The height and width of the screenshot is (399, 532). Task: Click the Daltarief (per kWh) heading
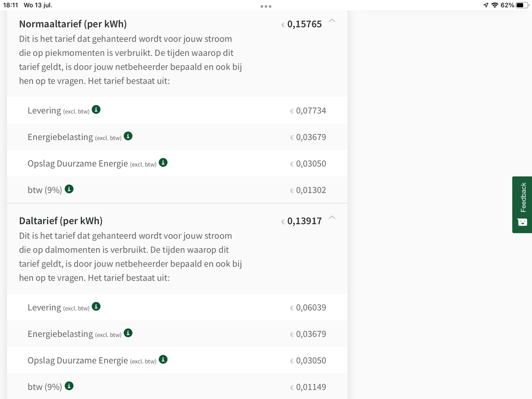[61, 221]
